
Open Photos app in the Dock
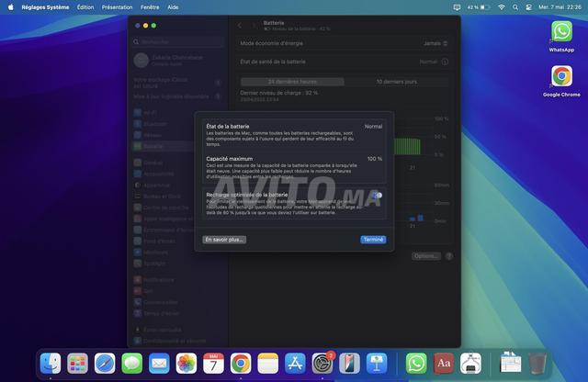pyautogui.click(x=187, y=363)
